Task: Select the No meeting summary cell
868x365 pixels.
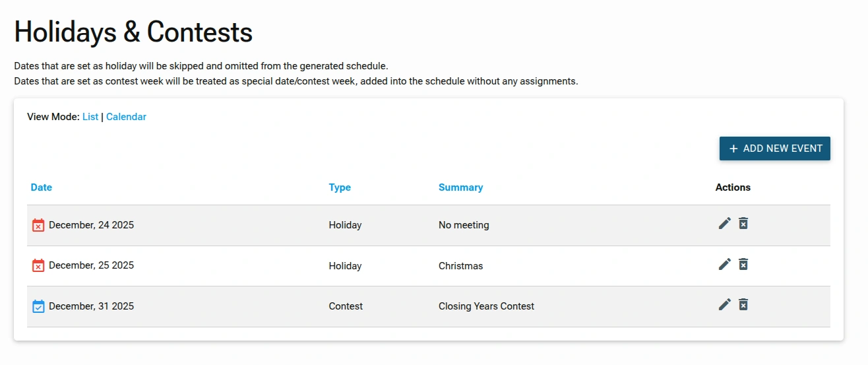Action: [x=464, y=225]
